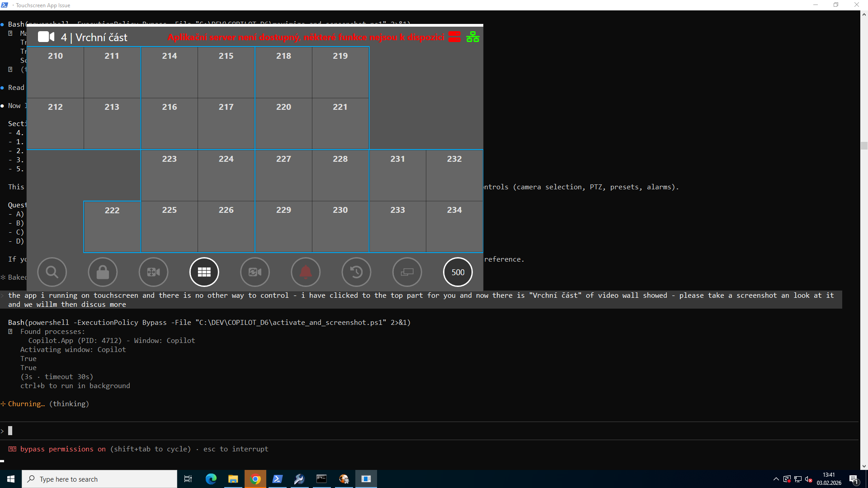Click the camera refresh/switch icon
868x488 pixels.
255,272
